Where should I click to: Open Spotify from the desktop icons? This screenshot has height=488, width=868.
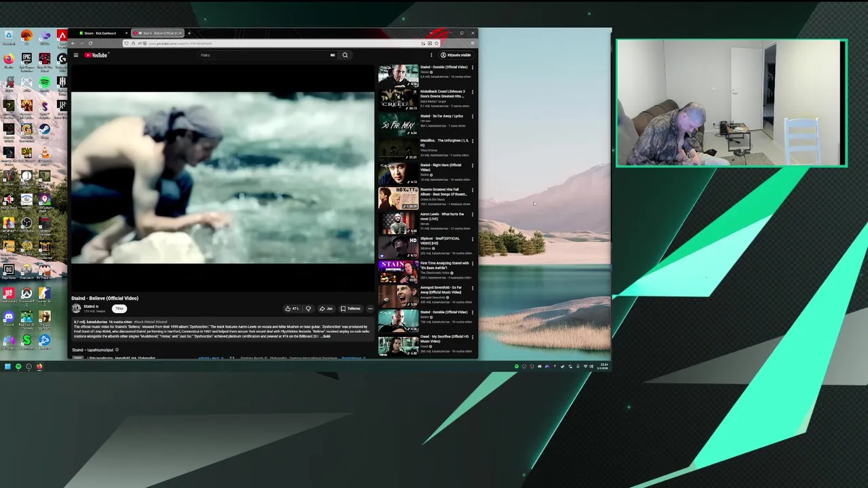click(x=44, y=83)
